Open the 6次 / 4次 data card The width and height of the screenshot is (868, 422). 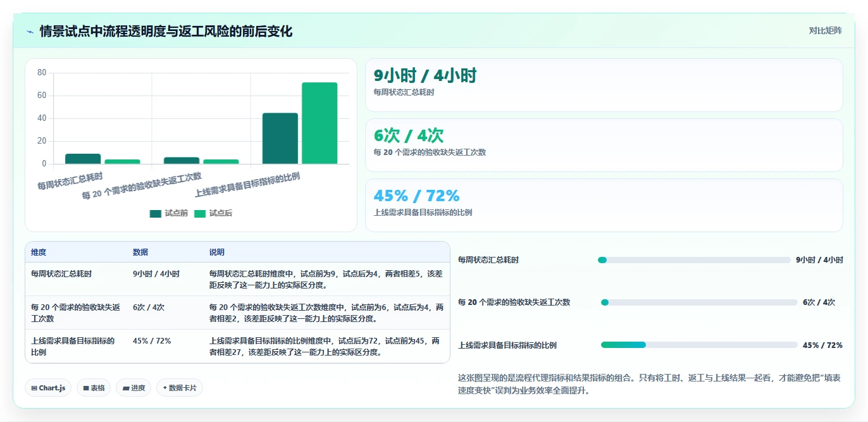coord(604,145)
